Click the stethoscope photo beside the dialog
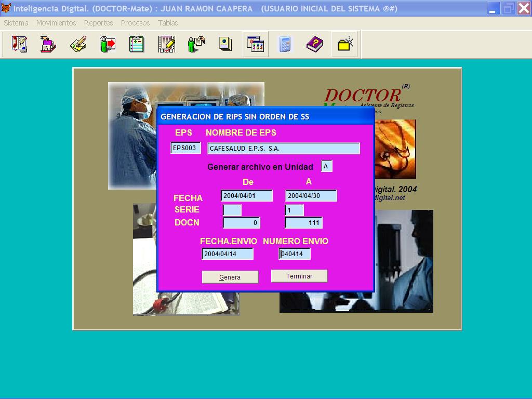 (395, 149)
